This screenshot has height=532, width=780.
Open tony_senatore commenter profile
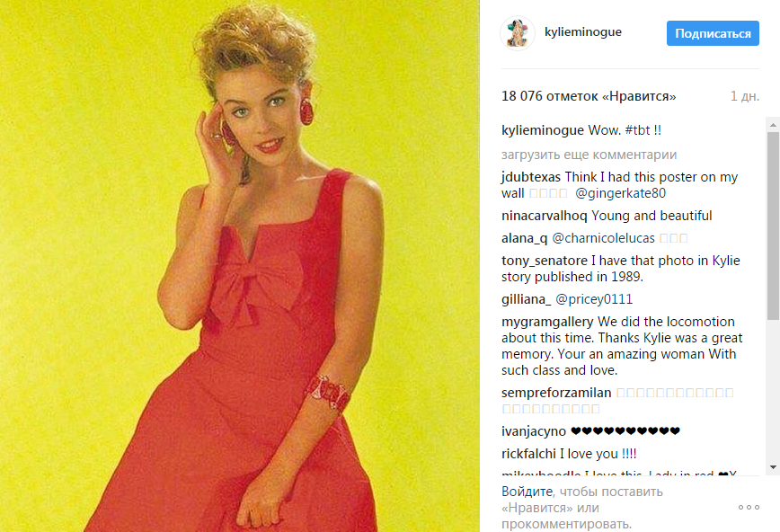pos(545,261)
